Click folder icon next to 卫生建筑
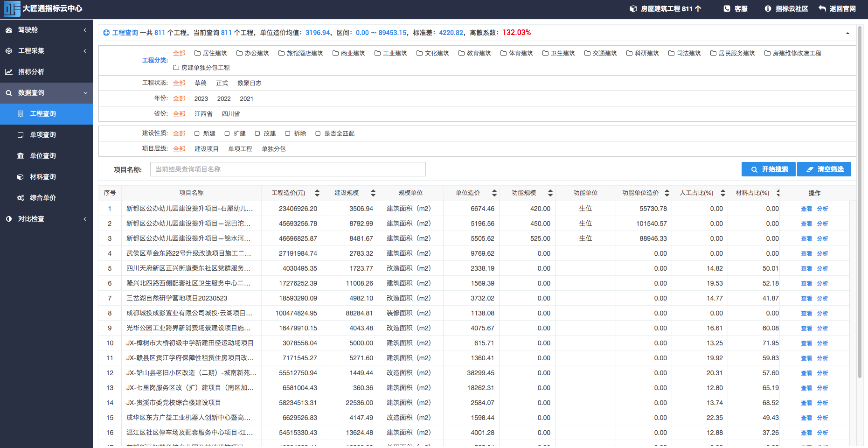868x448 pixels. tap(545, 53)
